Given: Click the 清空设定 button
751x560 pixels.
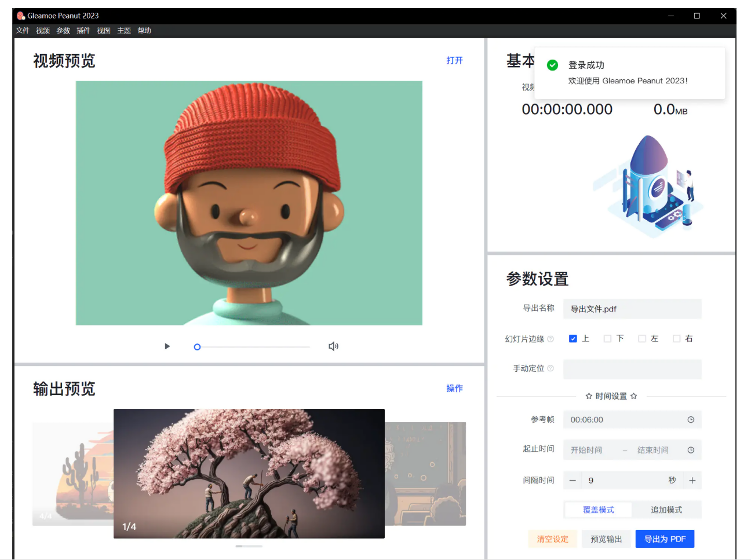Looking at the screenshot, I should click(552, 539).
